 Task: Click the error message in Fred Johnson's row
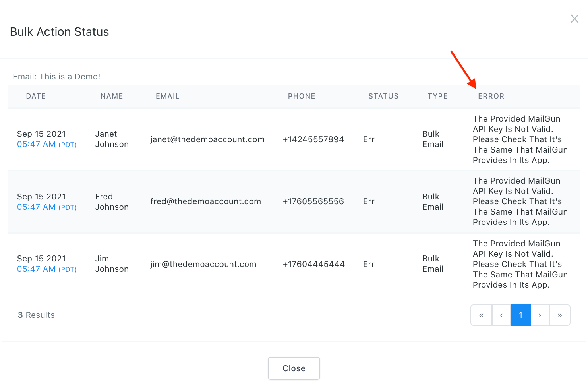(520, 201)
